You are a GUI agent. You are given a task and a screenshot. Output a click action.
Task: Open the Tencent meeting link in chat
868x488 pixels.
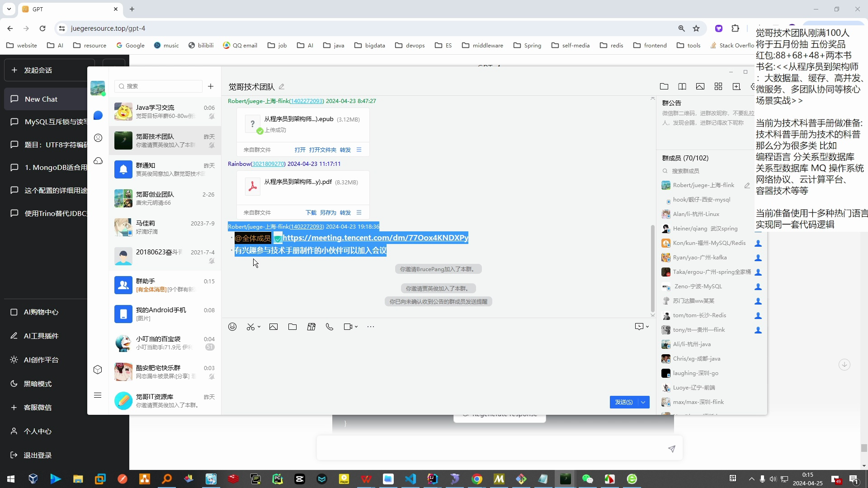[x=375, y=238]
